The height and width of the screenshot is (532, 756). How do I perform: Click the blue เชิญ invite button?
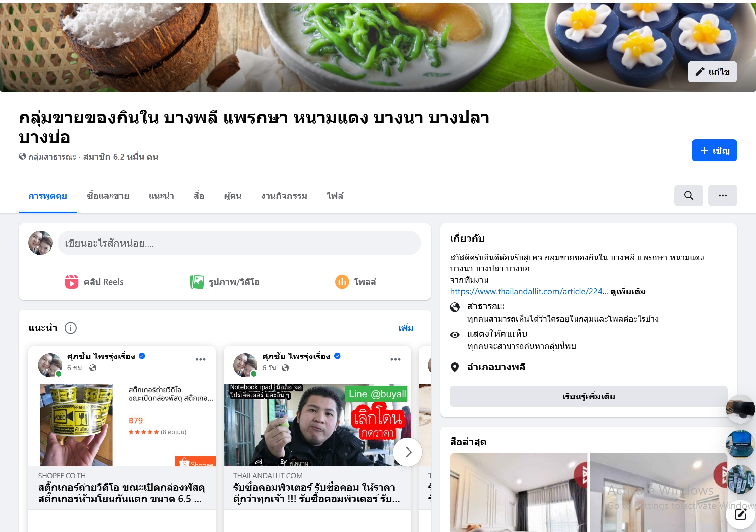(x=714, y=150)
